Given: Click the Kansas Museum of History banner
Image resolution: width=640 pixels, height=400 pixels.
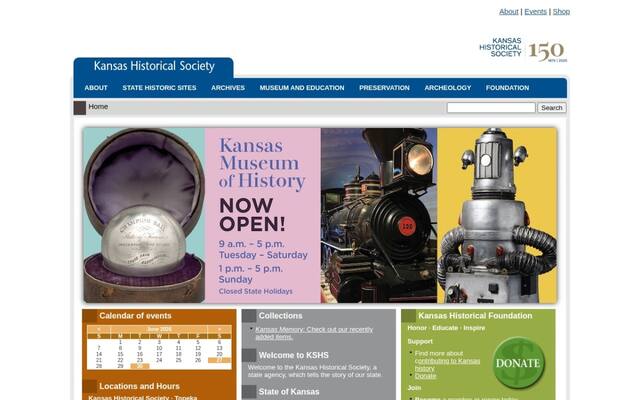Looking at the screenshot, I should coord(320,216).
